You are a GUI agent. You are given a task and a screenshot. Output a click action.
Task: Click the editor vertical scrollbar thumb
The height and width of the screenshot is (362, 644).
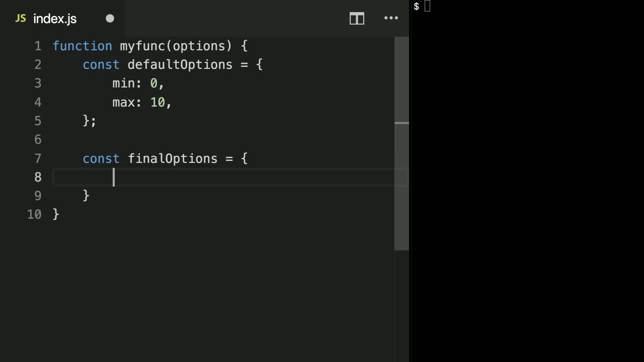point(401,143)
